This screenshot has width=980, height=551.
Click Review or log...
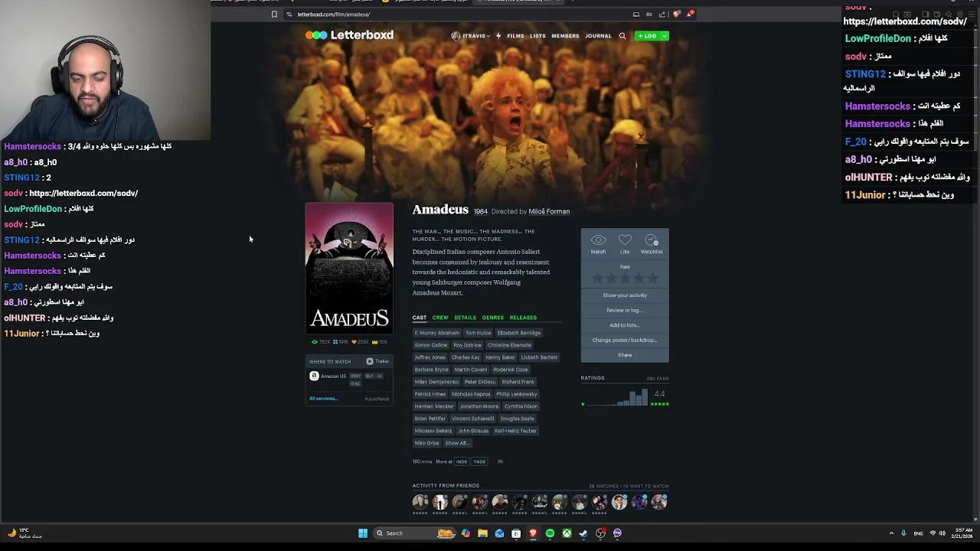[x=625, y=310]
